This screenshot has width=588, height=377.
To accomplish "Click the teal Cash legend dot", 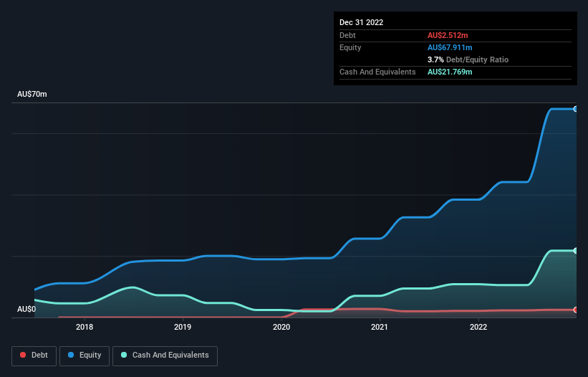I will click(x=124, y=355).
